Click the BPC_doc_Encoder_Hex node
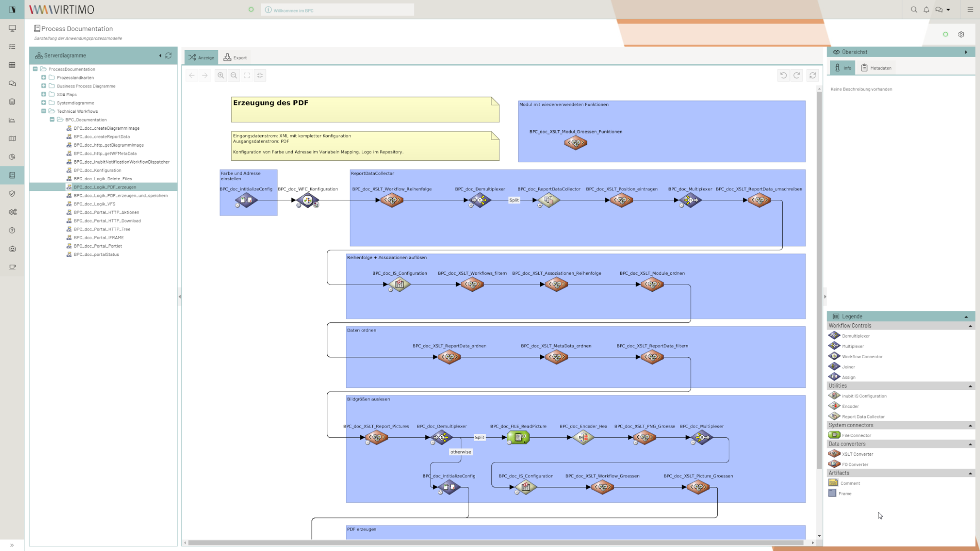Image resolution: width=980 pixels, height=551 pixels. pos(583,437)
